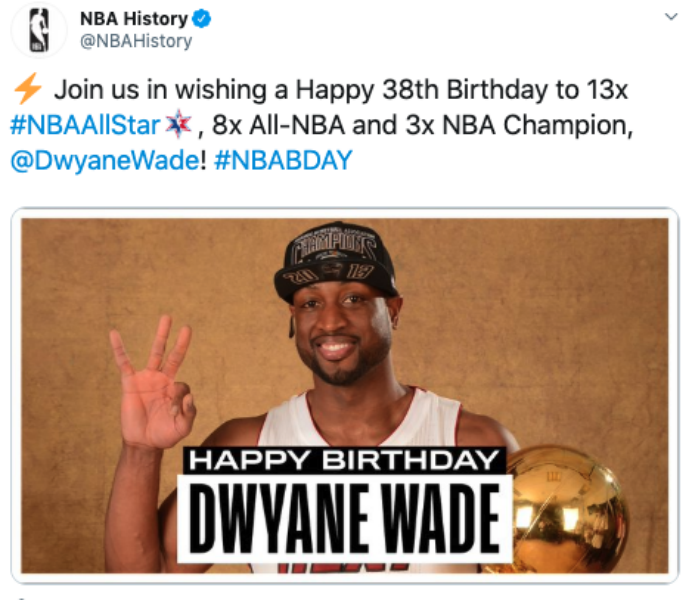Open the #NBABDAY hashtag
Image resolution: width=692 pixels, height=601 pixels.
click(283, 160)
